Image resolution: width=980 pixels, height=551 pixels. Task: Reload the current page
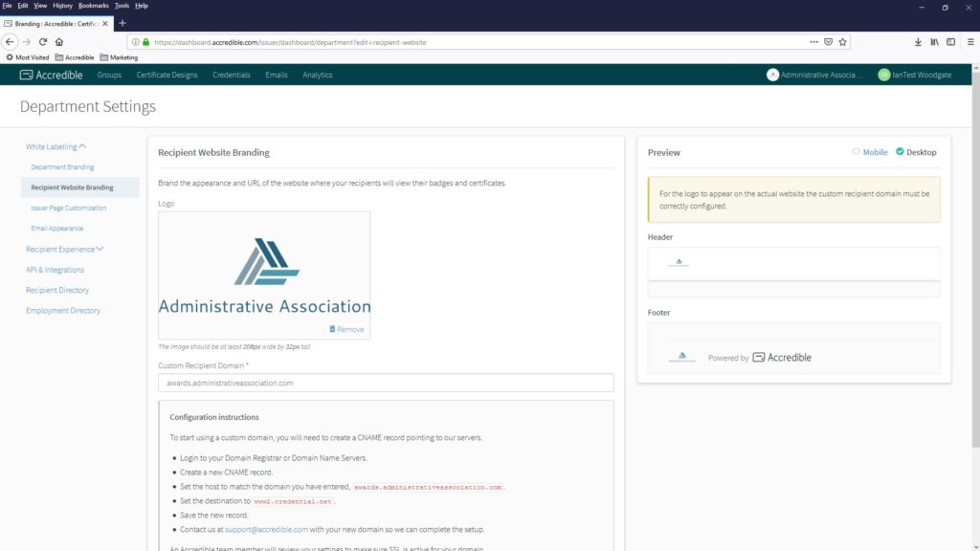(42, 42)
